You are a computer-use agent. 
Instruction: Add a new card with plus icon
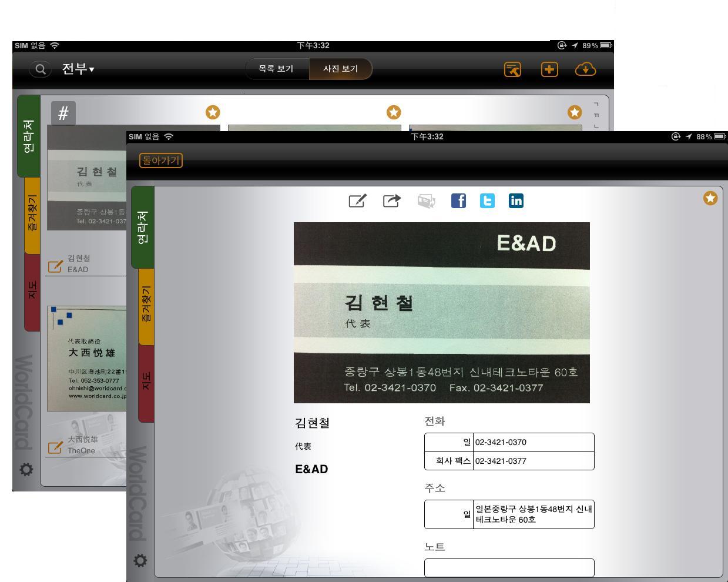549,69
